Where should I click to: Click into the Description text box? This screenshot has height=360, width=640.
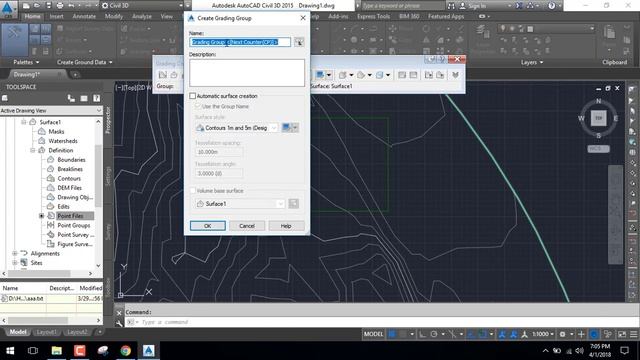247,73
